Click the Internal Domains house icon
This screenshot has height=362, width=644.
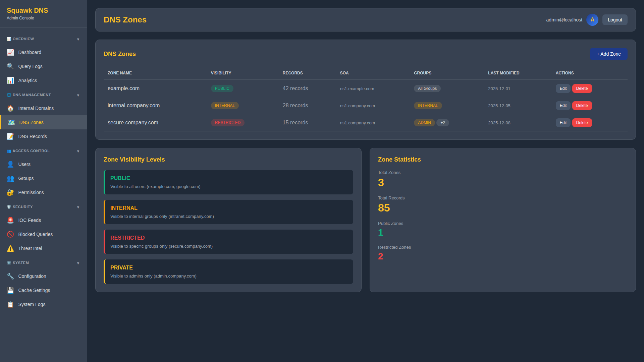point(10,108)
